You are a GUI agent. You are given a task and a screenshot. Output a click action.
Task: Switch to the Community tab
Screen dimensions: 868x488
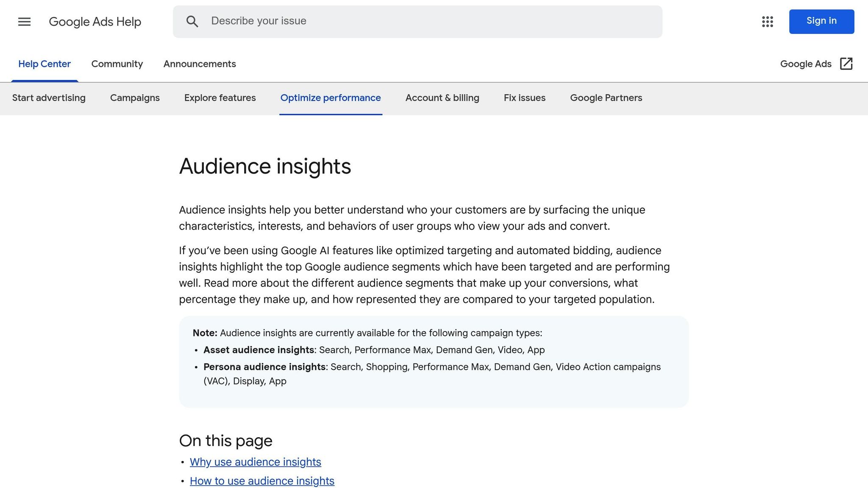click(x=117, y=64)
